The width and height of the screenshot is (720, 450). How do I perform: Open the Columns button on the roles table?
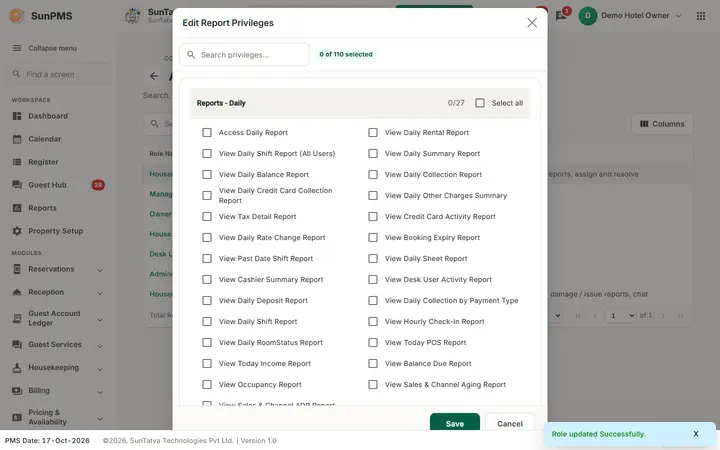(x=662, y=124)
